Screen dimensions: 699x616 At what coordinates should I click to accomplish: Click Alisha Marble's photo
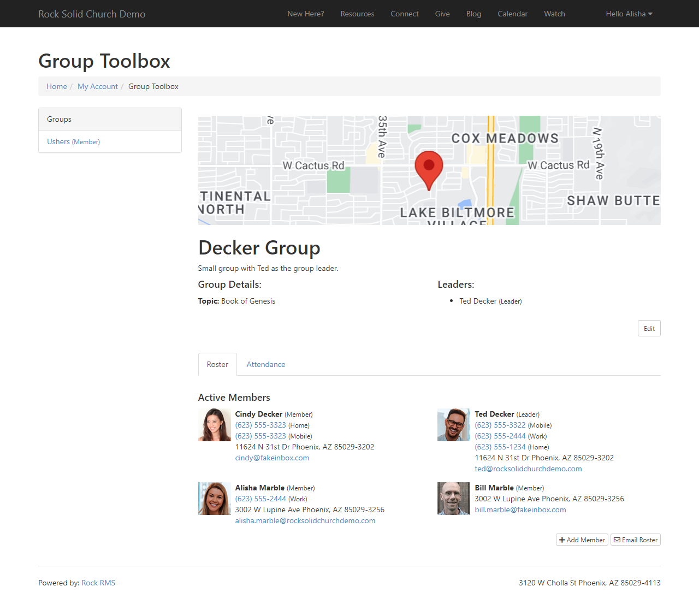(215, 499)
